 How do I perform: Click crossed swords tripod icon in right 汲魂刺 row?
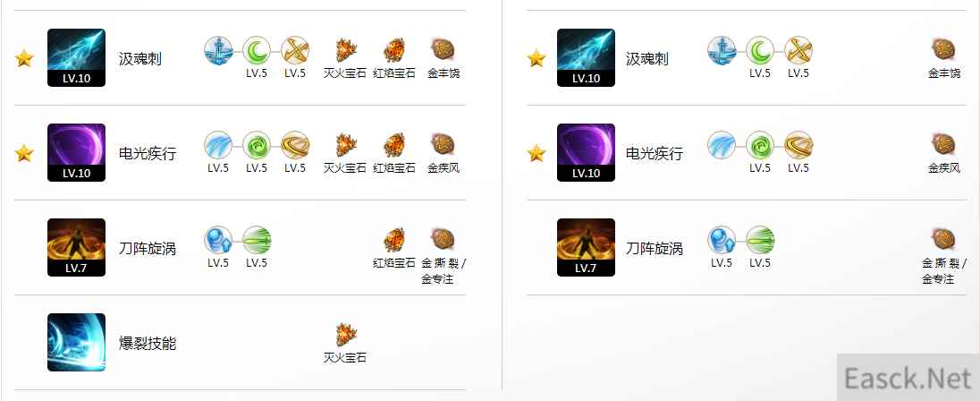click(798, 50)
